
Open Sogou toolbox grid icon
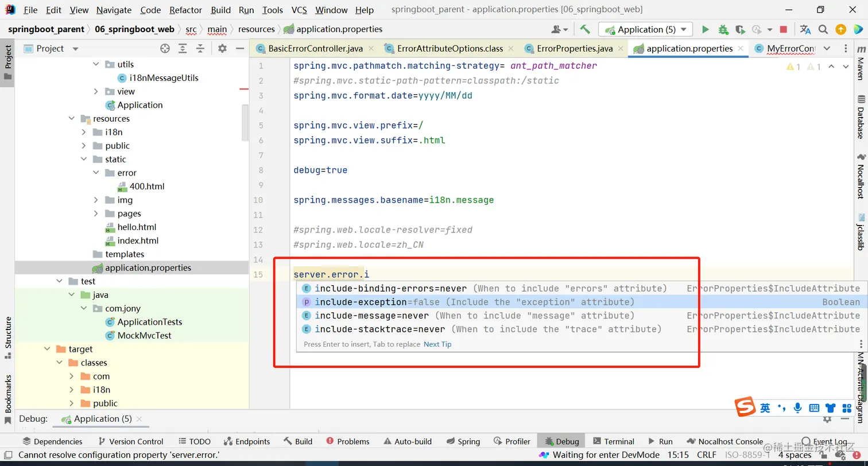(x=847, y=408)
